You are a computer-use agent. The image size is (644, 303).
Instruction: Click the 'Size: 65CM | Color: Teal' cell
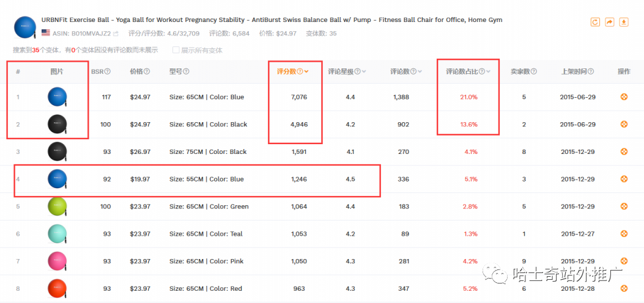click(205, 234)
